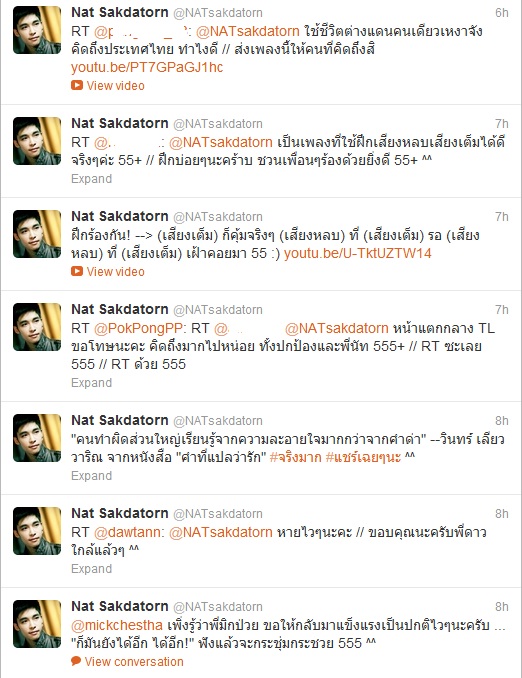This screenshot has width=522, height=678.
Task: Click the View video play icon in first tweet
Action: [77, 85]
